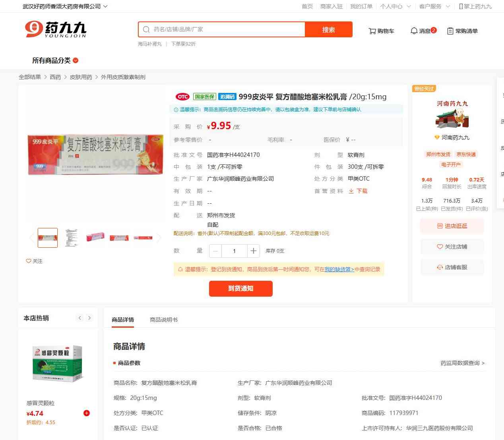Switch to the 商品说明书 tab
504x440 pixels.
pos(164,320)
